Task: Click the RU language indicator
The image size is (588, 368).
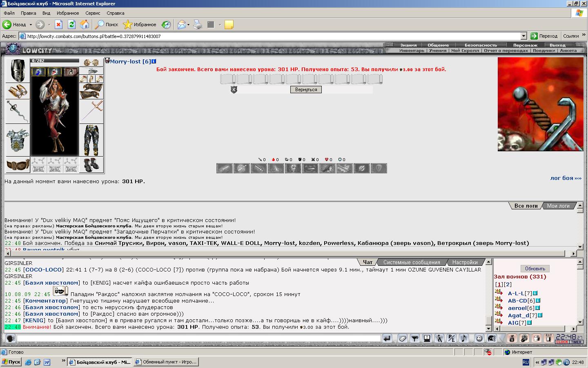Action: click(x=526, y=362)
